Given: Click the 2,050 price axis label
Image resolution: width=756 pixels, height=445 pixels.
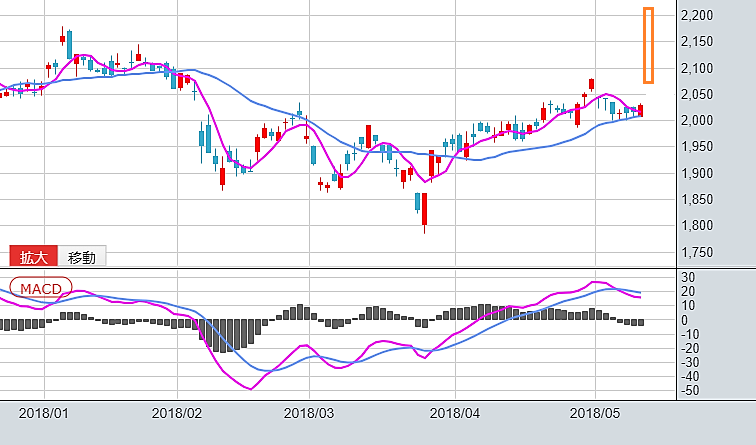Looking at the screenshot, I should click(697, 94).
